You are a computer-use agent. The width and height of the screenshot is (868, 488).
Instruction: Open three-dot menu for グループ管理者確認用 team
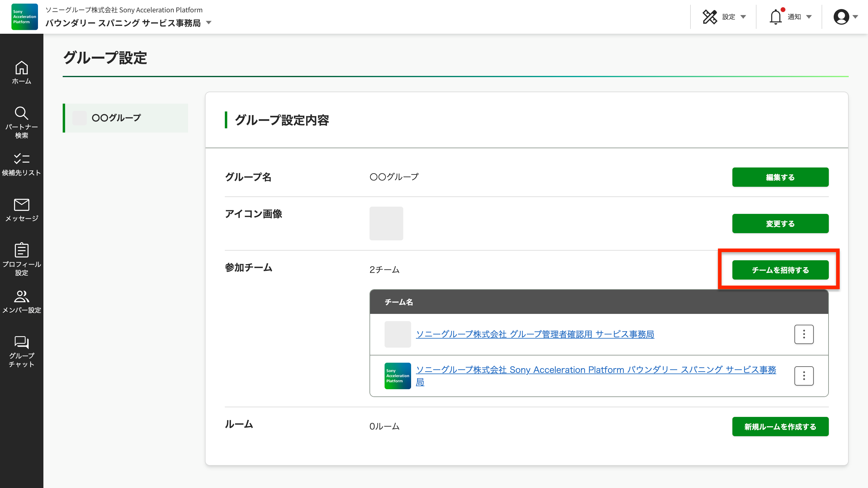coord(804,334)
